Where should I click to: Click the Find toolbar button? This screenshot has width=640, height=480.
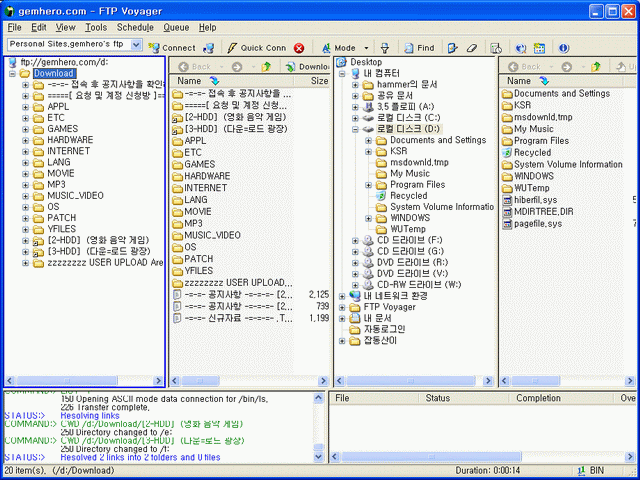tap(419, 48)
